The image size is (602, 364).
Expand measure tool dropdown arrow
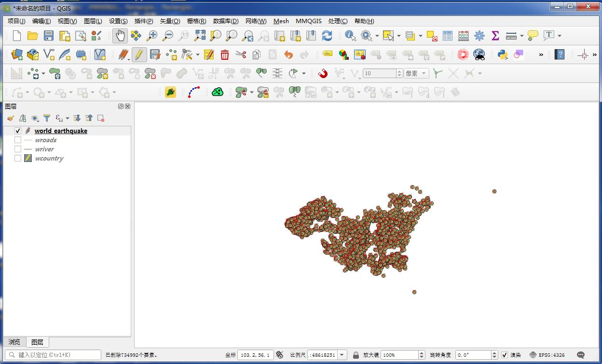coord(521,36)
